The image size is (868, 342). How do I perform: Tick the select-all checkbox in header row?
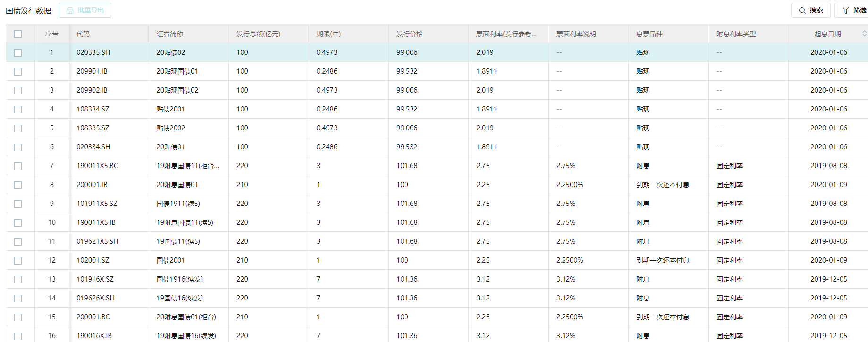point(18,34)
